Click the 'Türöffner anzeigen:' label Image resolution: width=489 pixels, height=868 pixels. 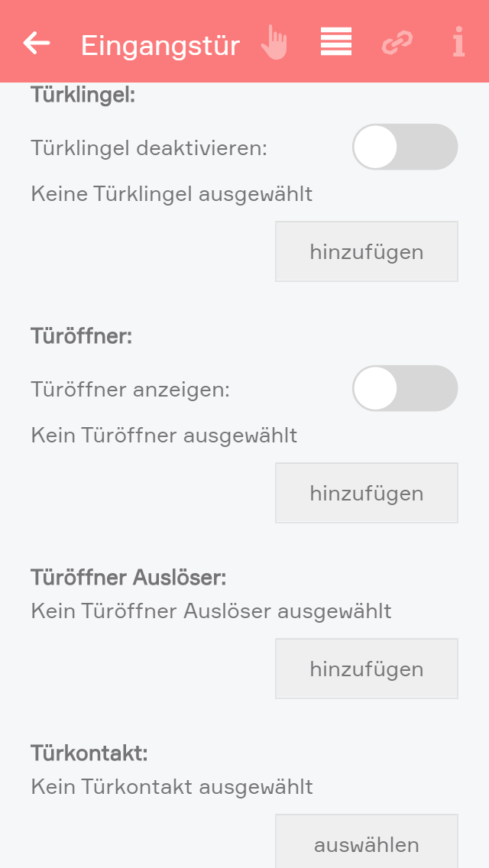click(x=130, y=389)
